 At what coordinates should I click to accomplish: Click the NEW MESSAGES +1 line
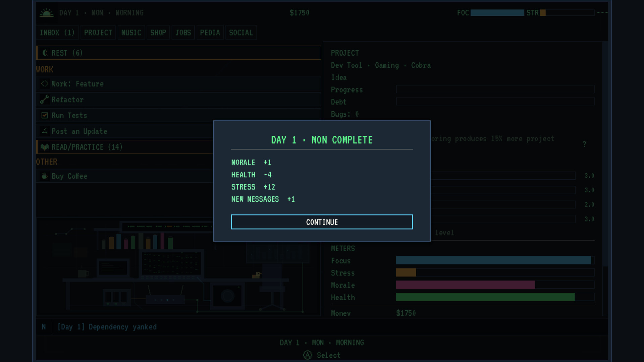(x=263, y=199)
